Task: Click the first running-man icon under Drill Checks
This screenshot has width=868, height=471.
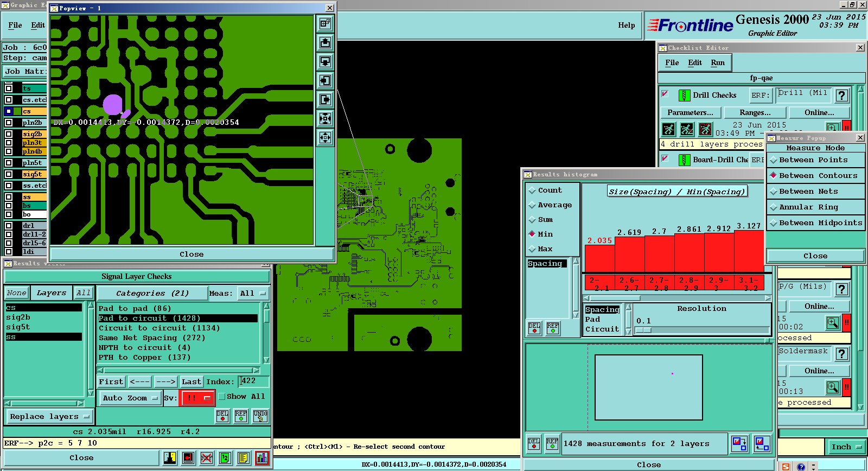Action: [668, 129]
